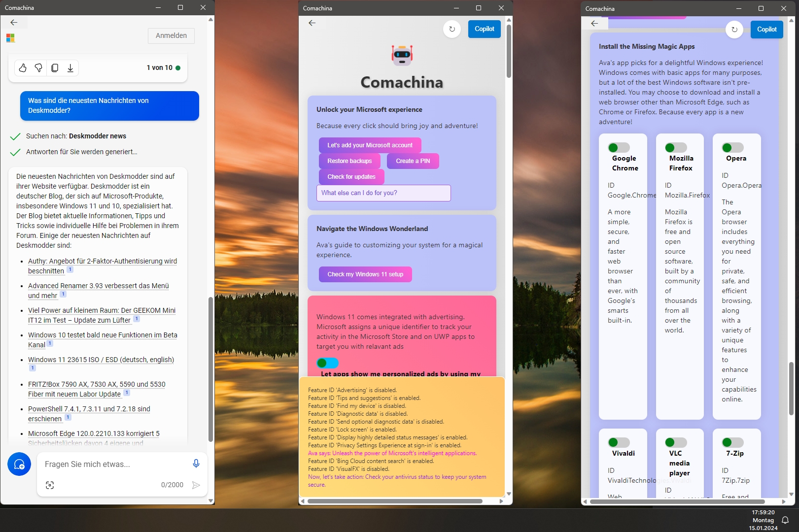Click citation 1 after Authy headline

[70, 269]
